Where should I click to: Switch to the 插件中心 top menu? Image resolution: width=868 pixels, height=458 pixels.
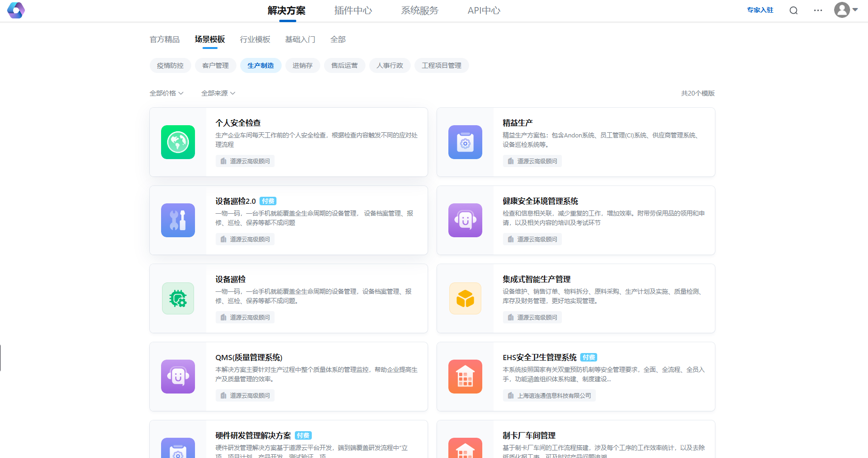353,10
